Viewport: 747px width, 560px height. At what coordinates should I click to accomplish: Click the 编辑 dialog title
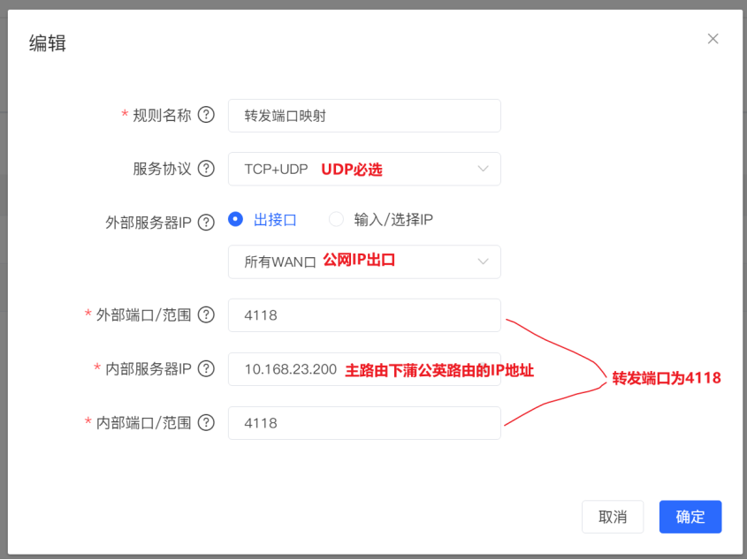[48, 43]
